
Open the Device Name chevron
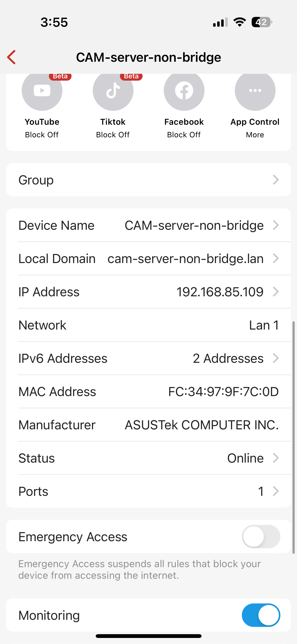click(x=276, y=225)
